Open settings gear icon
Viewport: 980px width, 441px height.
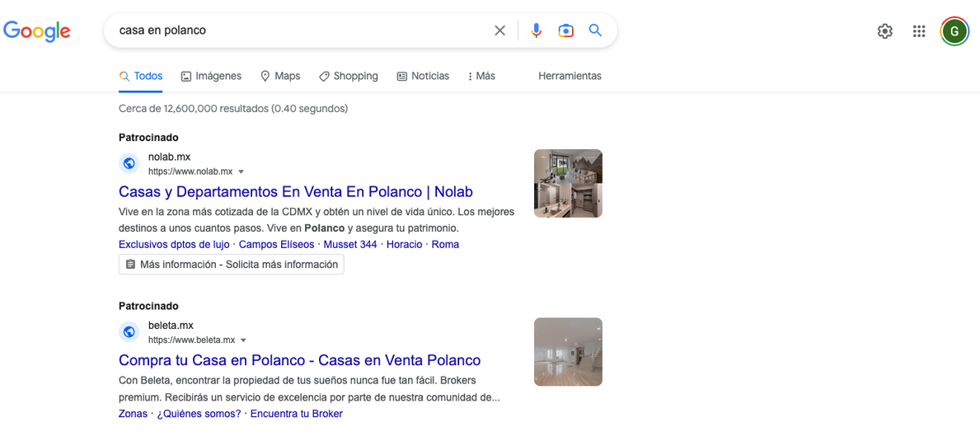pos(885,31)
